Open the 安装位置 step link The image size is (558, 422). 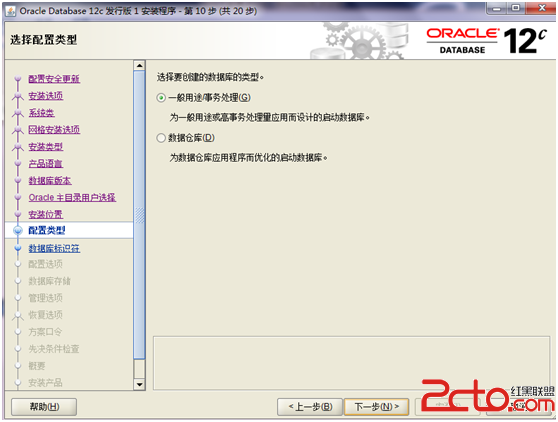(x=46, y=215)
